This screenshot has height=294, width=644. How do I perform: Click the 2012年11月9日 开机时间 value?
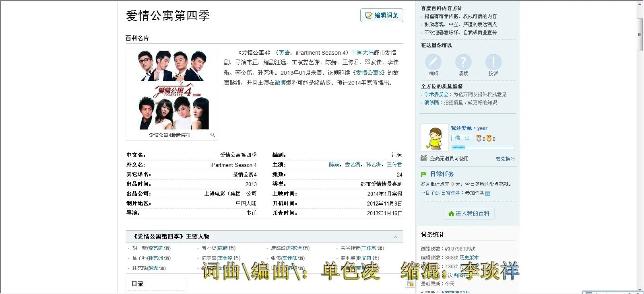click(384, 204)
